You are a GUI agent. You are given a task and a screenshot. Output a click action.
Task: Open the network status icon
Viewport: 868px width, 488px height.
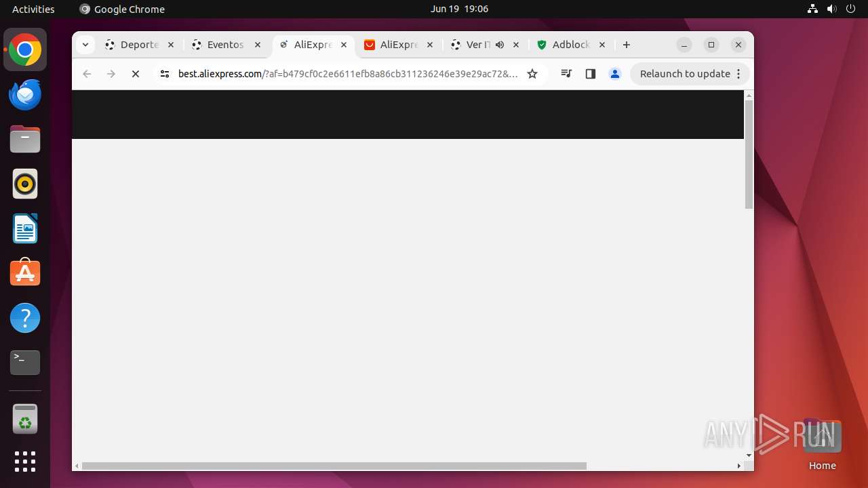(x=812, y=9)
